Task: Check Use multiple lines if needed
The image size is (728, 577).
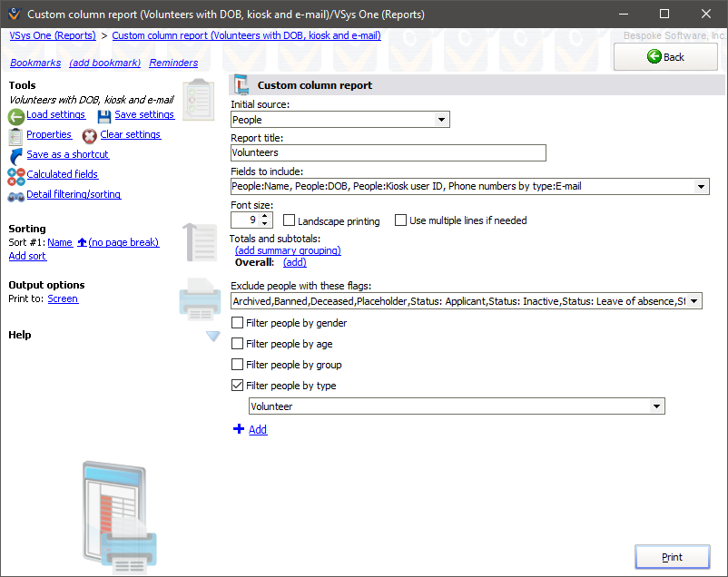Action: 400,220
